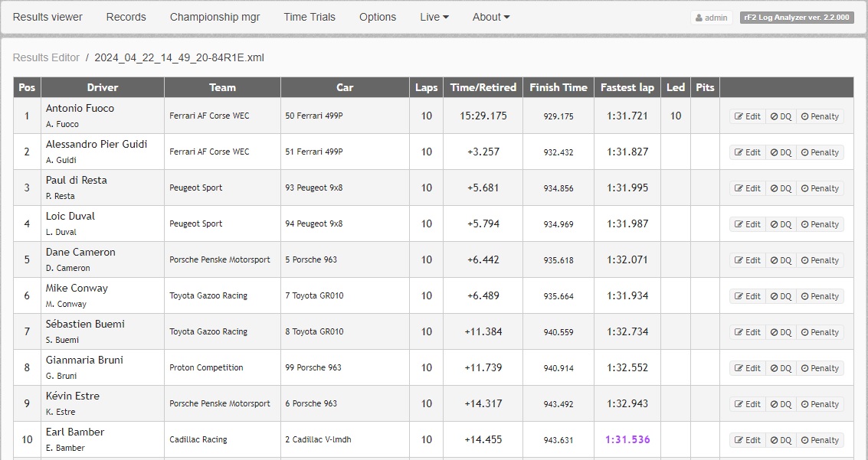Go to the Records page
Image resolution: width=868 pixels, height=460 pixels.
[x=126, y=17]
